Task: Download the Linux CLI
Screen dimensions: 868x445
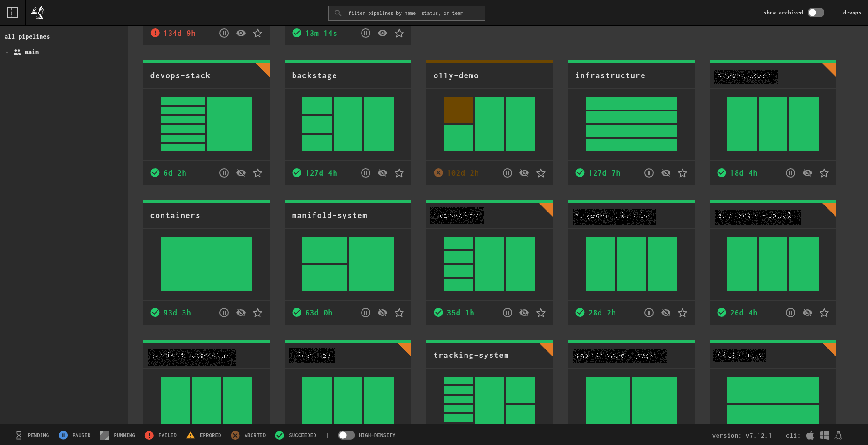Action: click(839, 435)
